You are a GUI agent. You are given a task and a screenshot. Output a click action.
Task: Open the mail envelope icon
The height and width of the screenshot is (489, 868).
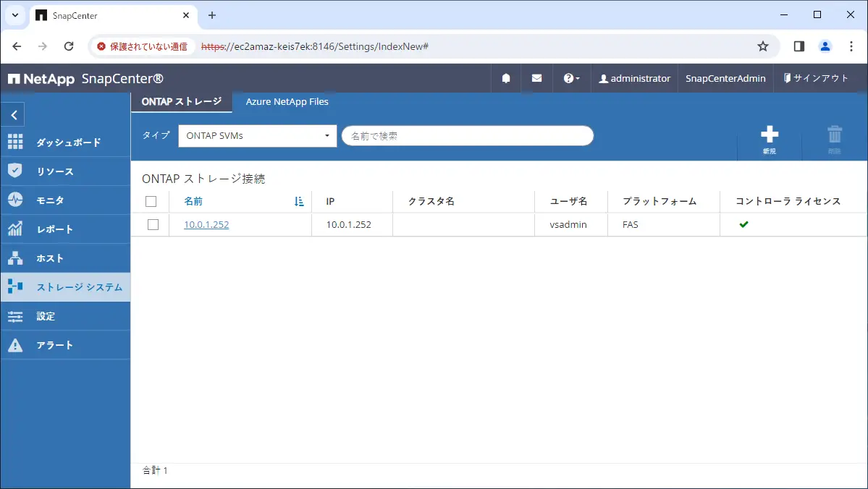pyautogui.click(x=536, y=79)
